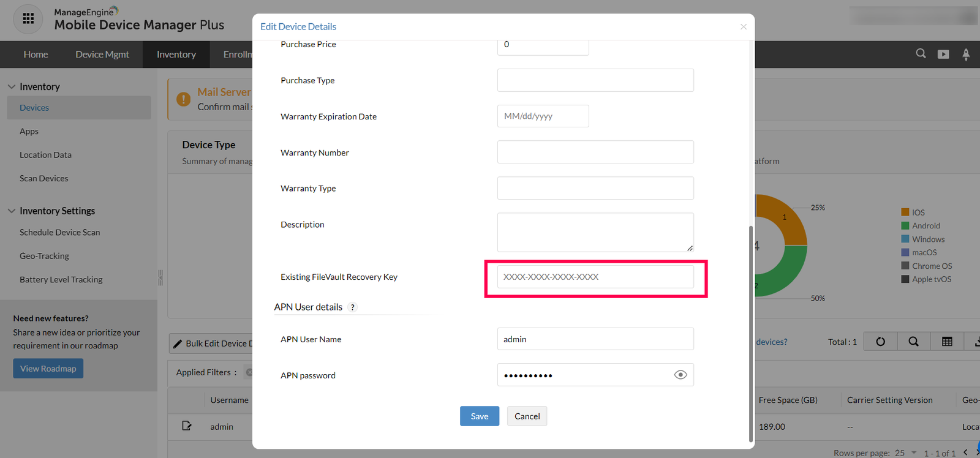Go to the Home tab
980x458 pixels.
36,54
